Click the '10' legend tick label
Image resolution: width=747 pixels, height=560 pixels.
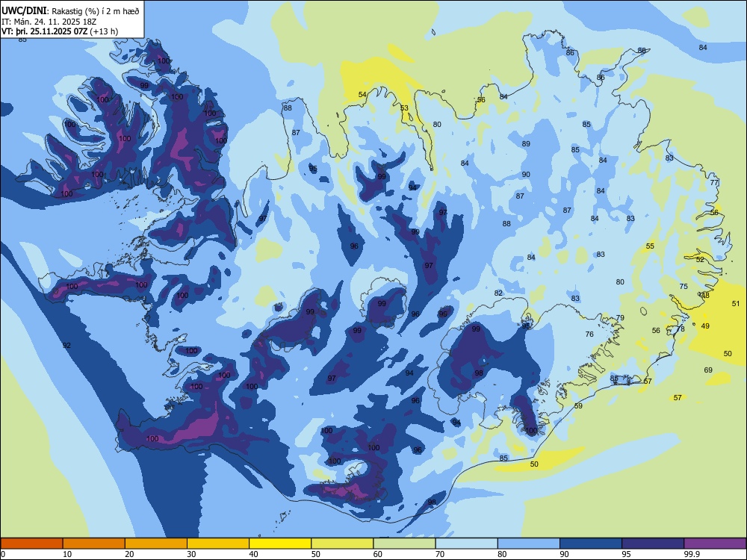(x=67, y=554)
